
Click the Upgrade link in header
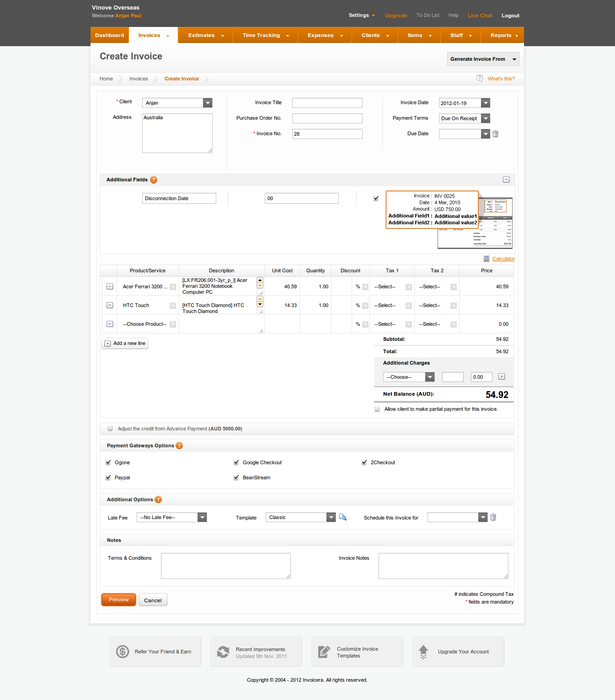(x=396, y=16)
